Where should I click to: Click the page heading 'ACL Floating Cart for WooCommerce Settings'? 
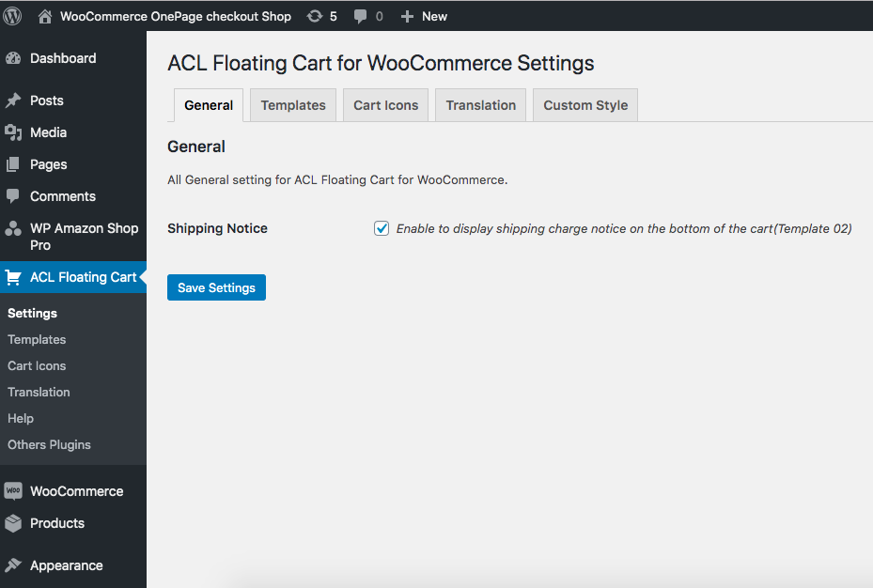point(381,64)
